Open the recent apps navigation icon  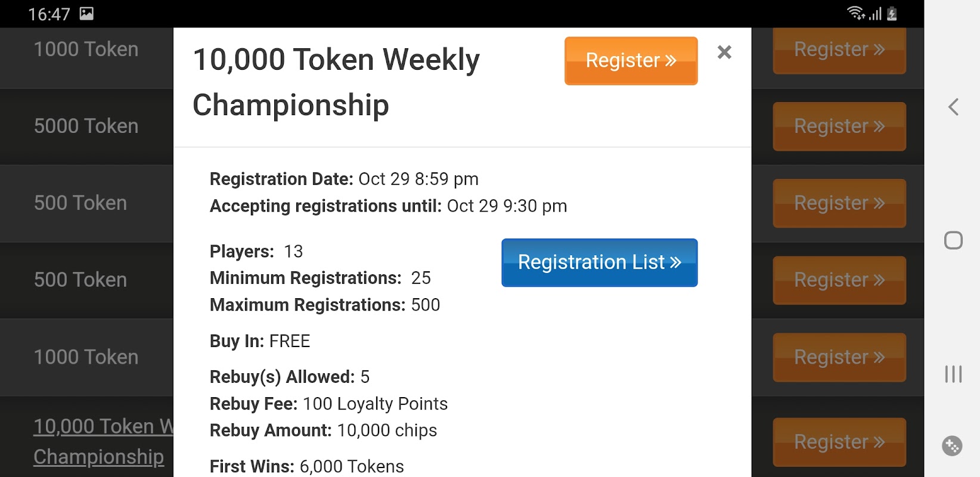pos(953,374)
